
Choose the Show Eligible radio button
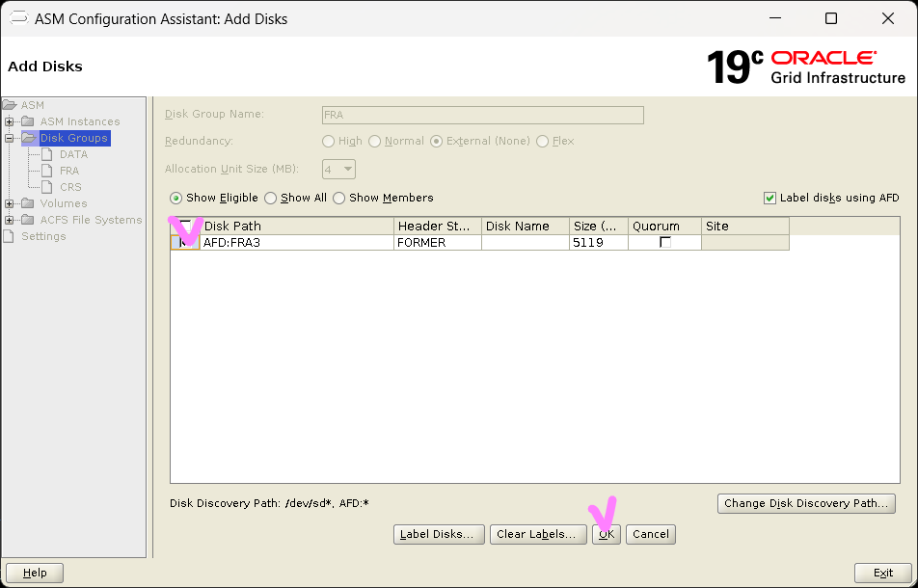click(x=175, y=199)
